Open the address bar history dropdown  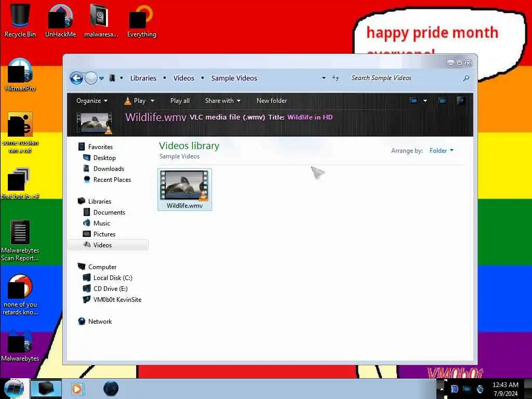click(x=324, y=78)
